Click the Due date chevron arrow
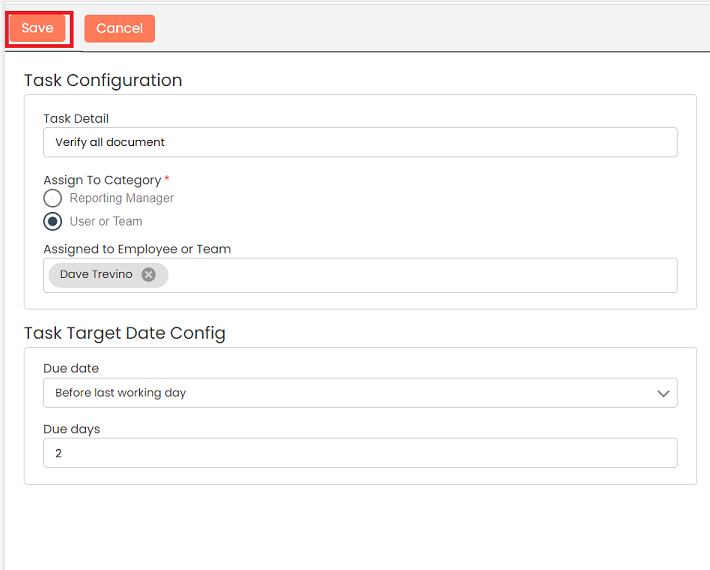Viewport: 710px width, 570px height. pyautogui.click(x=663, y=394)
